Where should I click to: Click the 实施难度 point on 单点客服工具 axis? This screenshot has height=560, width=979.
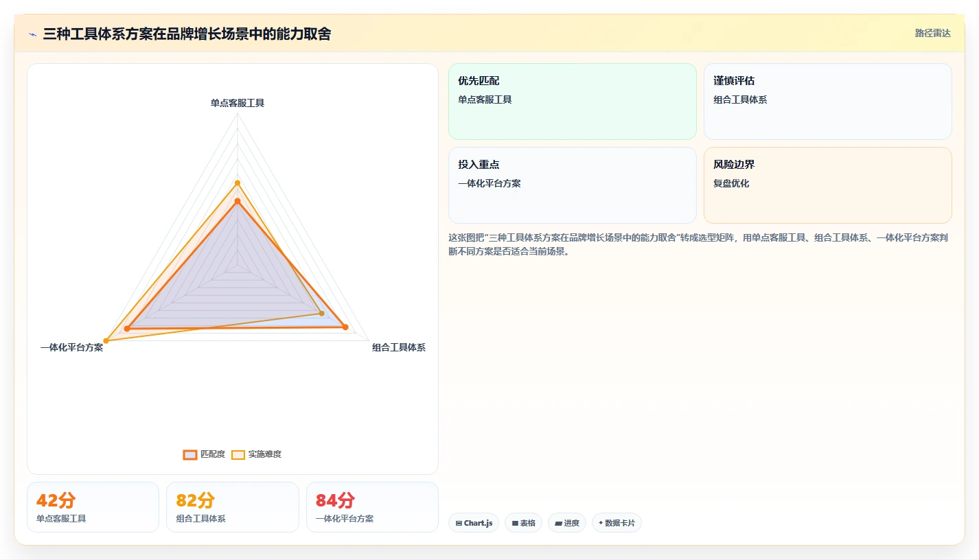(238, 183)
